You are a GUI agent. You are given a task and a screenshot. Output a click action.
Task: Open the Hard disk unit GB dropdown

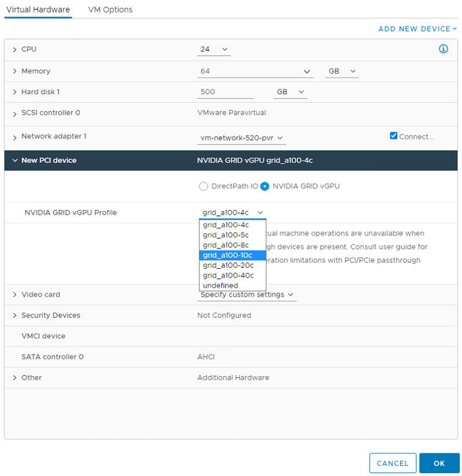[290, 92]
